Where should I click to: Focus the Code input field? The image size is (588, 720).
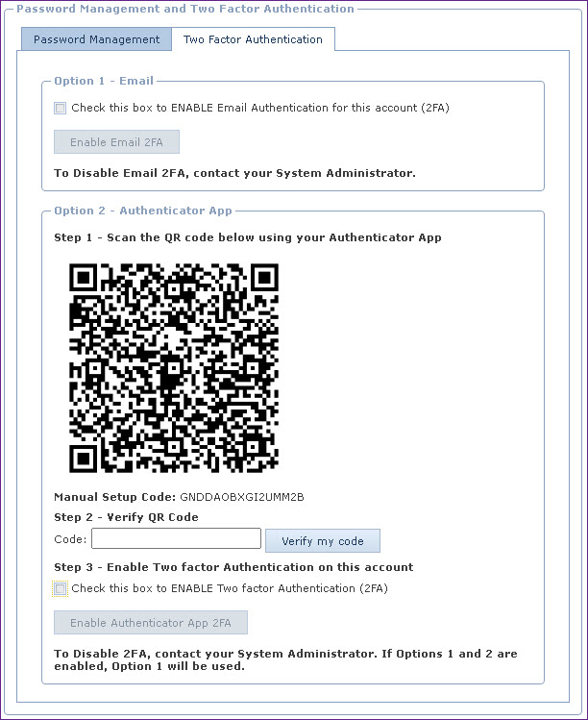click(x=176, y=538)
